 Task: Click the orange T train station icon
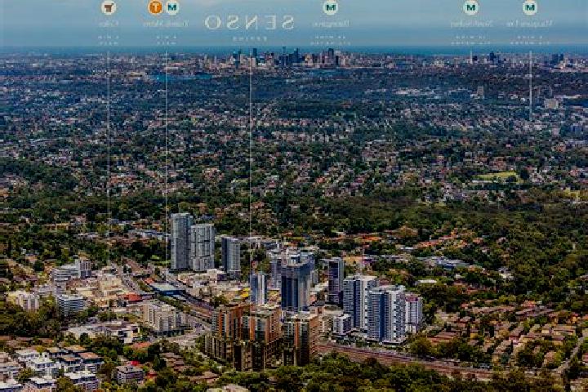pyautogui.click(x=155, y=7)
